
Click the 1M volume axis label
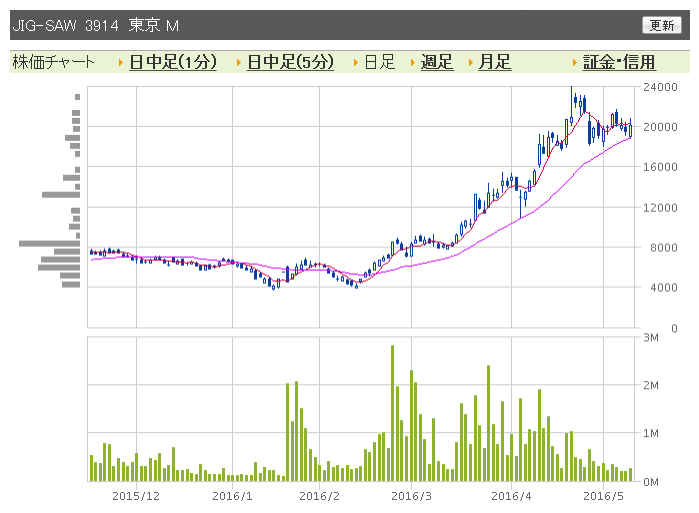coord(651,433)
